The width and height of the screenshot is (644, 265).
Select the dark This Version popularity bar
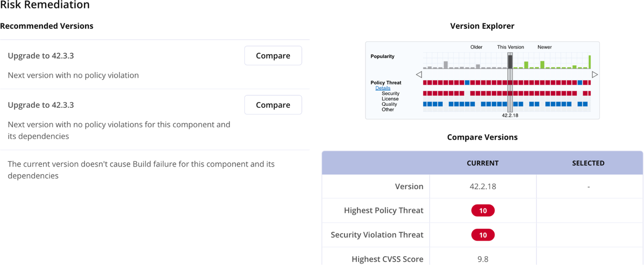click(510, 62)
